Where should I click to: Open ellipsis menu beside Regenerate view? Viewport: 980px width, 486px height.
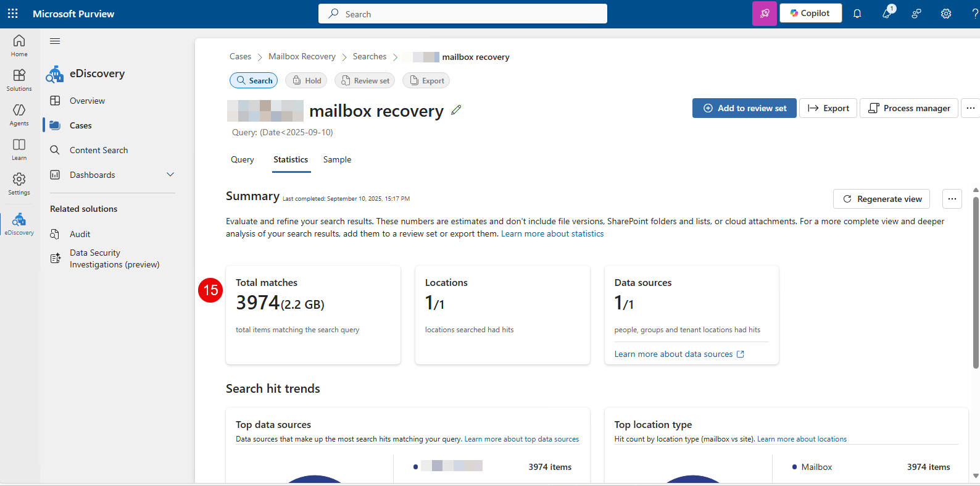[952, 199]
